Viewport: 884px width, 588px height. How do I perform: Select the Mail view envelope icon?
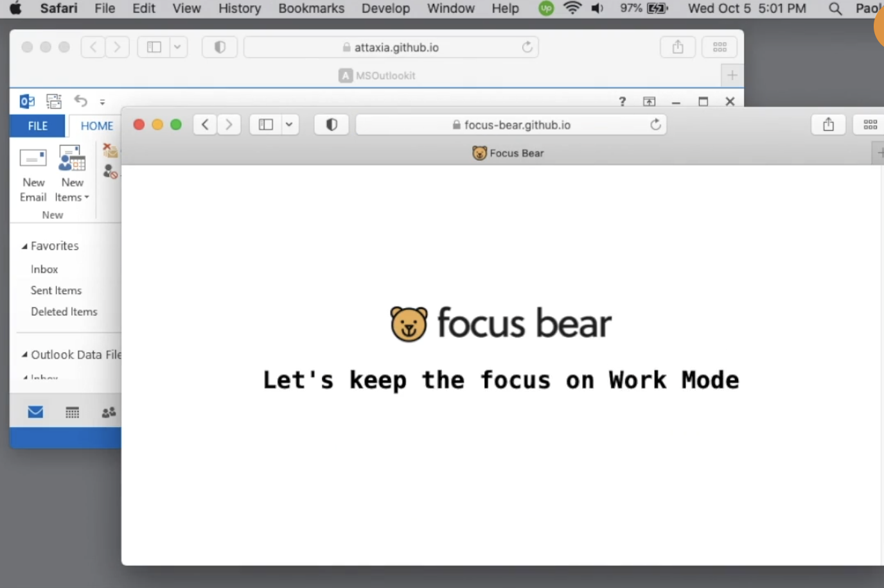[x=35, y=412]
